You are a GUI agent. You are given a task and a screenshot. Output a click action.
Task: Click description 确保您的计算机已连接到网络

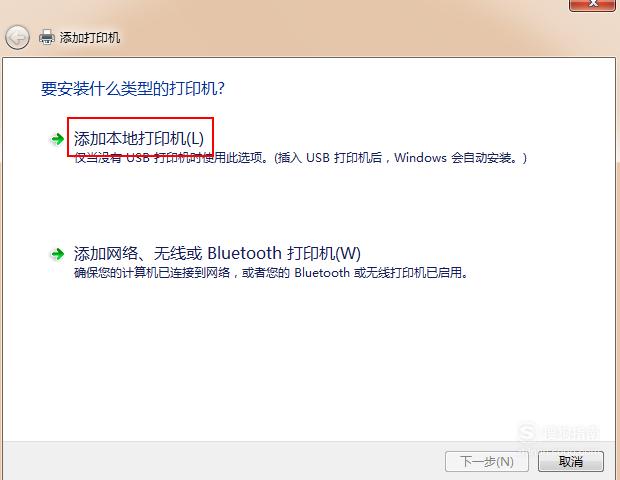click(x=270, y=273)
